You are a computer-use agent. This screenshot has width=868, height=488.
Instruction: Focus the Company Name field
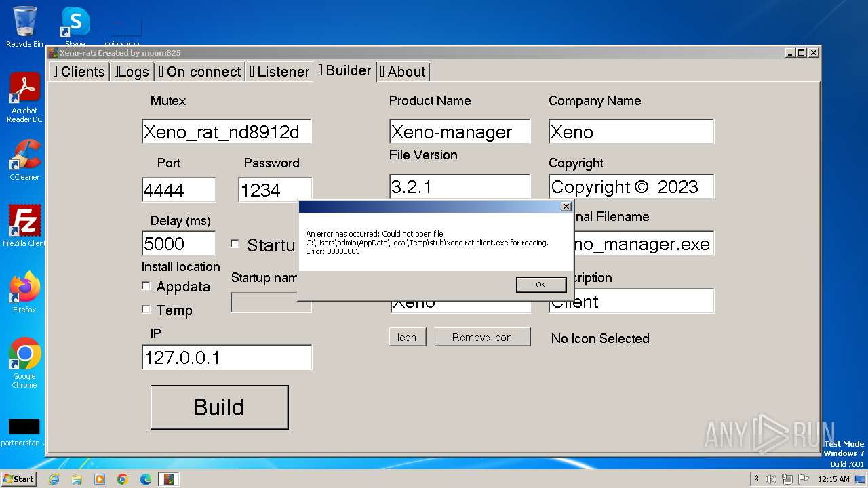631,131
